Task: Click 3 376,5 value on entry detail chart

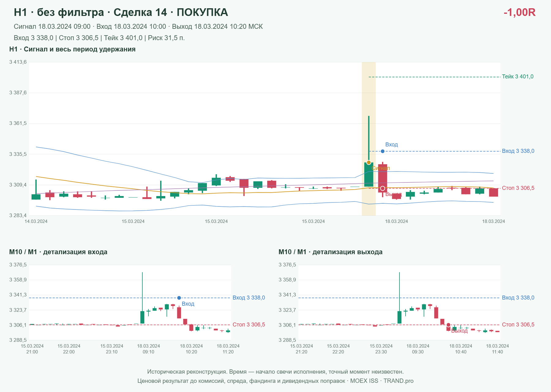Action: point(18,265)
